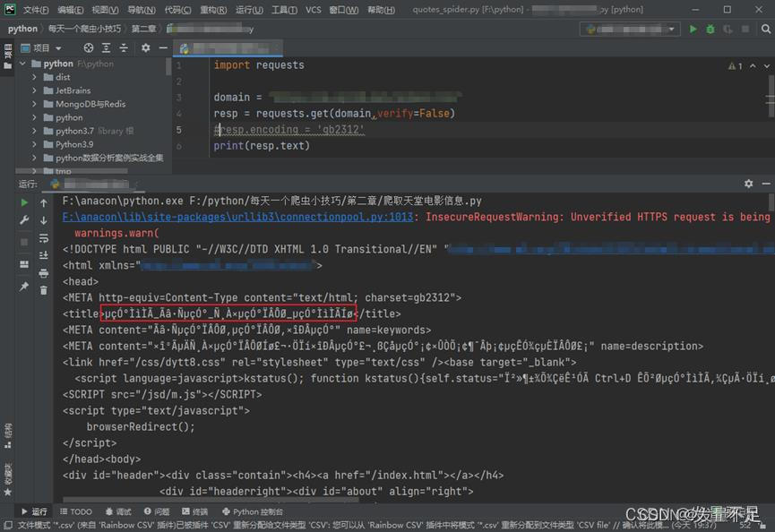Expand the MongoDB与Redis folder
This screenshot has width=775, height=532.
(34, 104)
